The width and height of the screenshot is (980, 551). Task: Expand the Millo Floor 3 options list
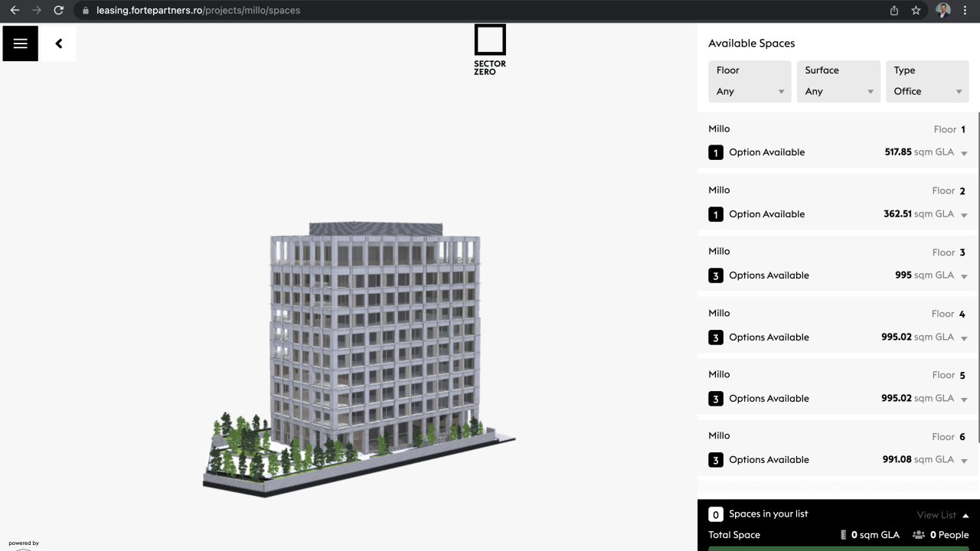[x=964, y=275]
